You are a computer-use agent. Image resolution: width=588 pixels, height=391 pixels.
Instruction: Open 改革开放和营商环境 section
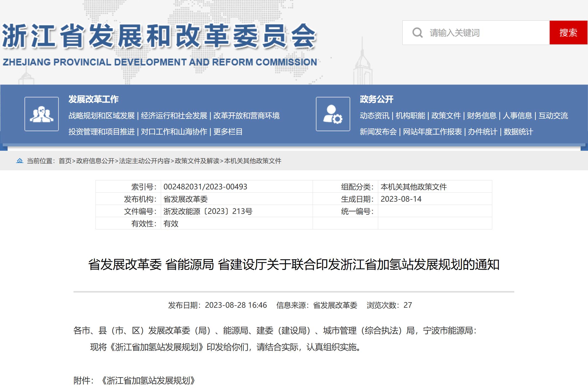[x=247, y=116]
